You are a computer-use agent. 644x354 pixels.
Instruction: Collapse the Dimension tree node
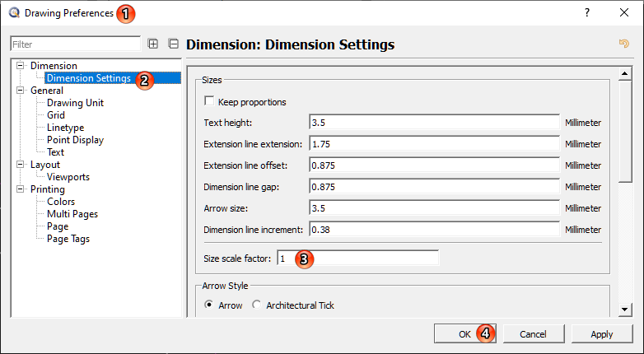tap(21, 66)
